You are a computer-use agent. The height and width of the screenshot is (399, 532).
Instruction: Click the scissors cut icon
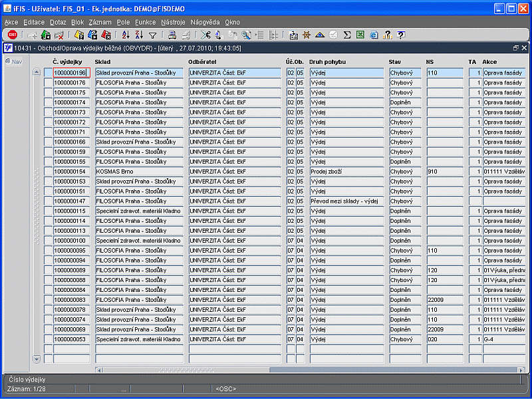pyautogui.click(x=205, y=35)
